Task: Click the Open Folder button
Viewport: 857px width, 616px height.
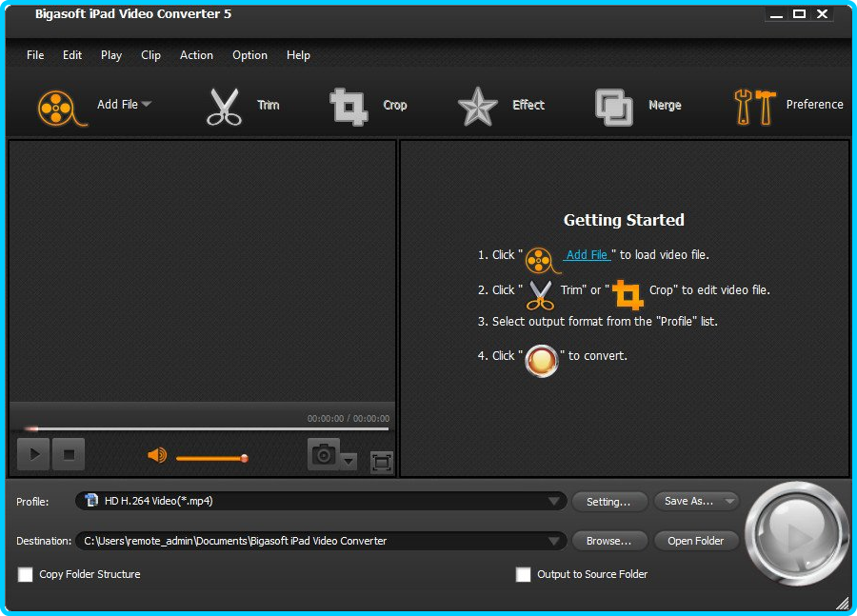Action: (696, 541)
